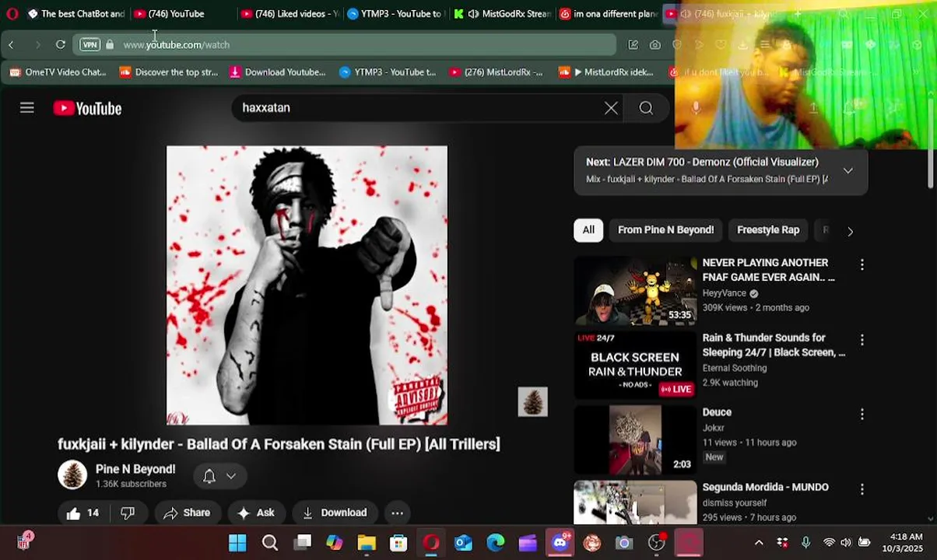Image resolution: width=937 pixels, height=560 pixels.
Task: Download the video
Action: click(x=335, y=513)
